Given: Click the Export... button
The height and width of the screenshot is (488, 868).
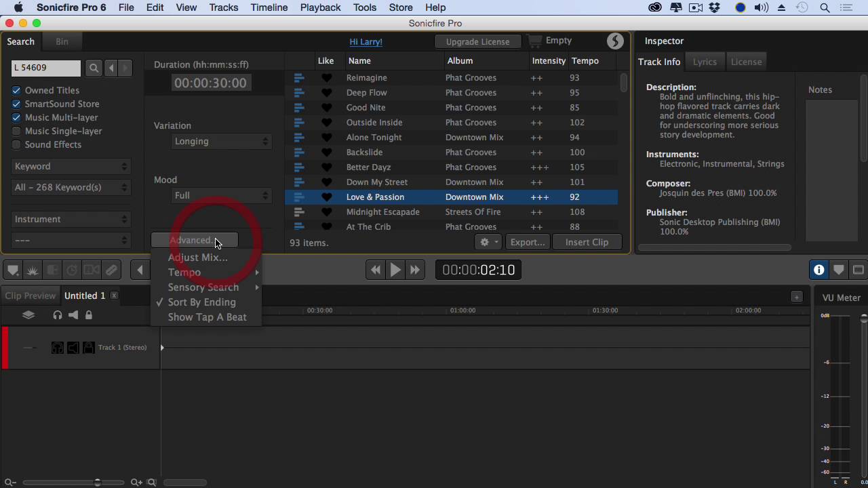Looking at the screenshot, I should tap(527, 242).
